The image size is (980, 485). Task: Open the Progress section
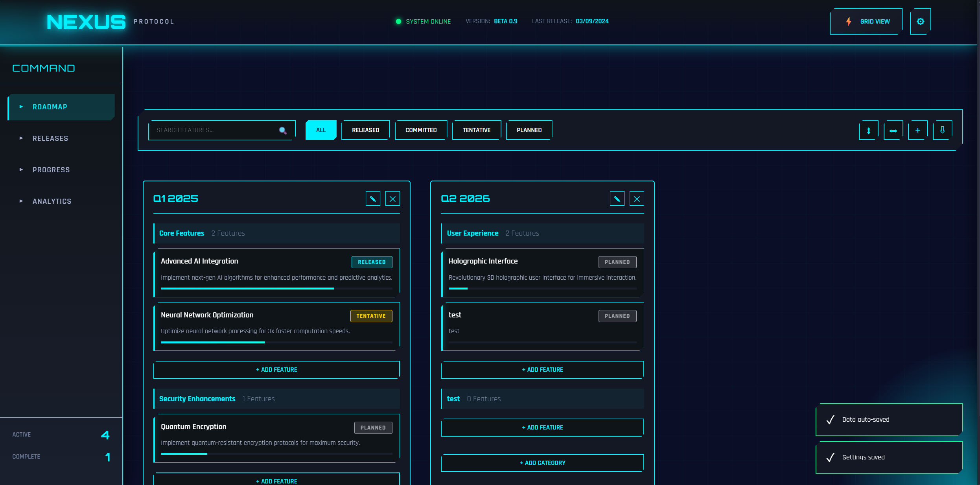(51, 170)
